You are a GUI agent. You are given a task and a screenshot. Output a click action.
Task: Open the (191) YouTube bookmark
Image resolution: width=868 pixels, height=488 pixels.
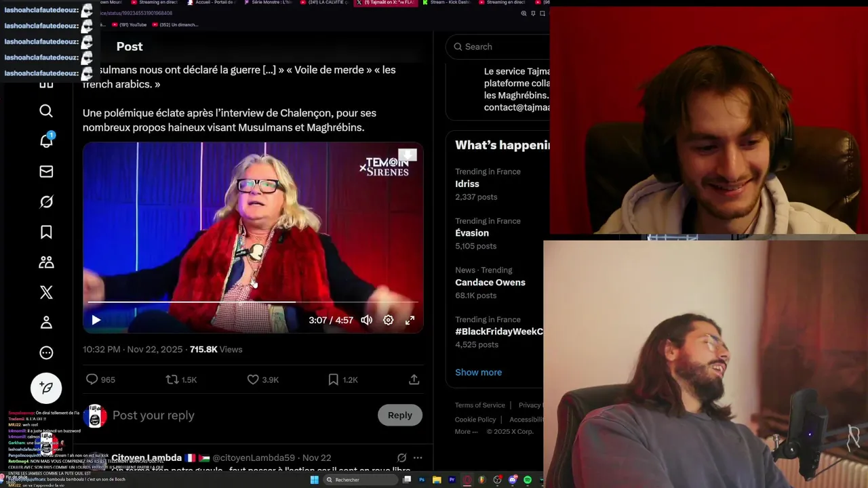(x=130, y=24)
